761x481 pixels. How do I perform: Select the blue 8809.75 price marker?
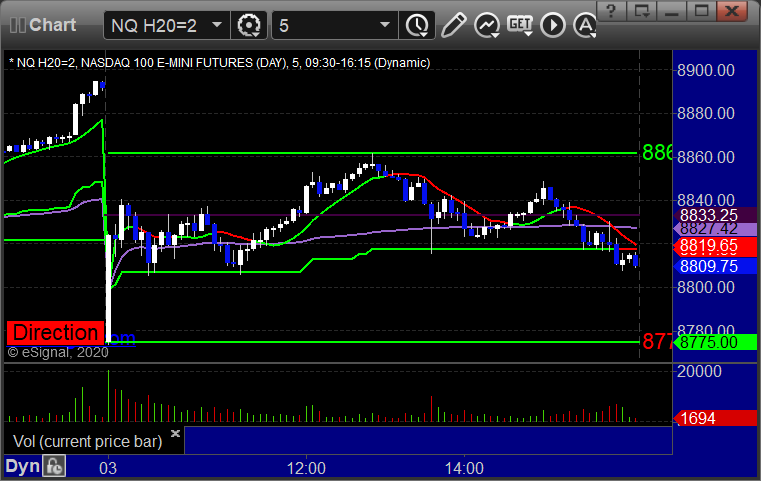click(x=715, y=266)
